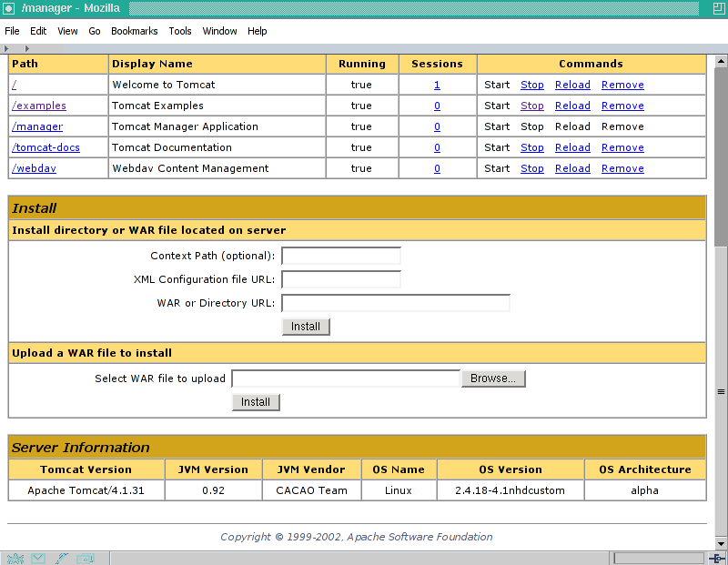Open the Edit menu
Viewport: 728px width, 565px height.
coord(38,31)
